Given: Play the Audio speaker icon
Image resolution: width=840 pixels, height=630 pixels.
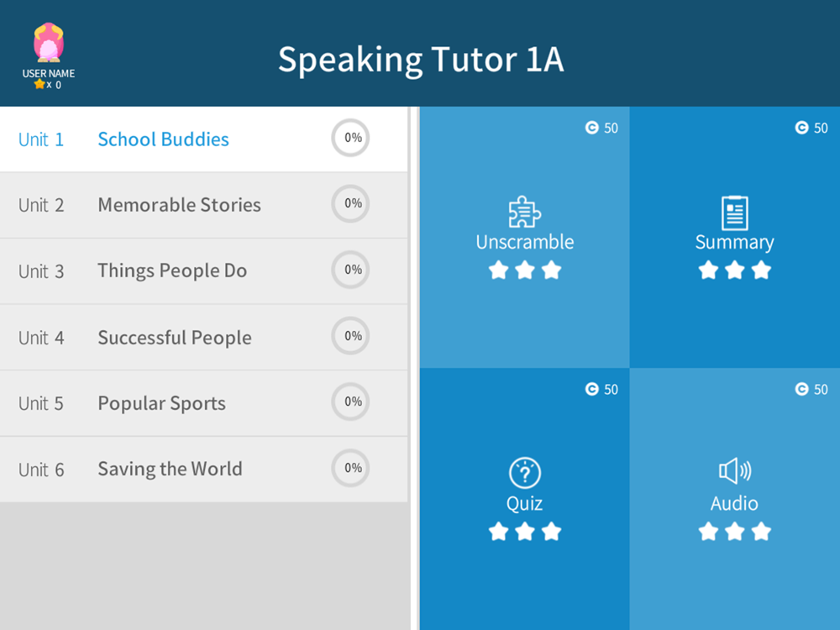Looking at the screenshot, I should pyautogui.click(x=734, y=471).
